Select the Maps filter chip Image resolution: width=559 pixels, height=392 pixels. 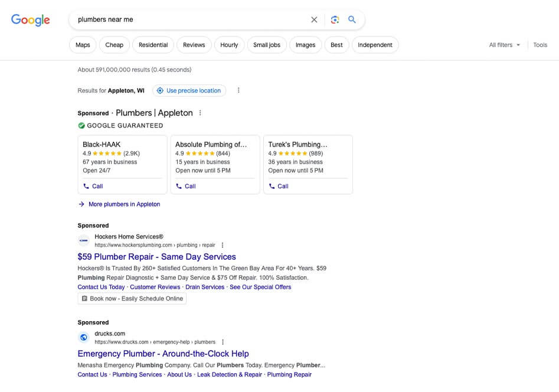pyautogui.click(x=83, y=45)
